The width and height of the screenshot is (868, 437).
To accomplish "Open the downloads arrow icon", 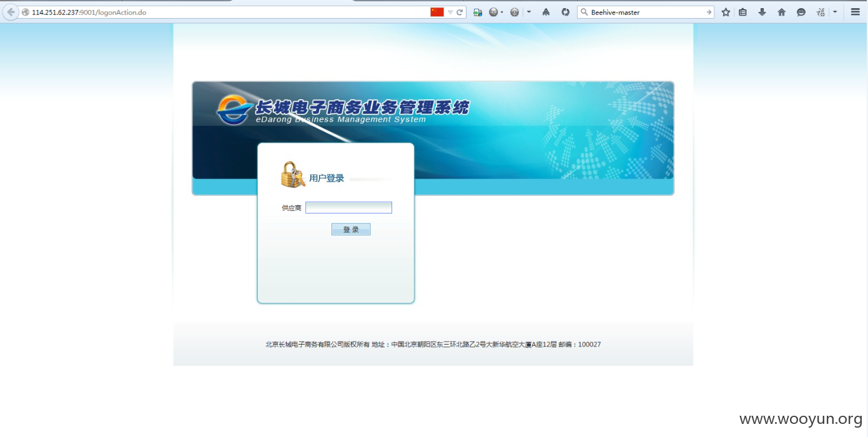I will point(762,12).
